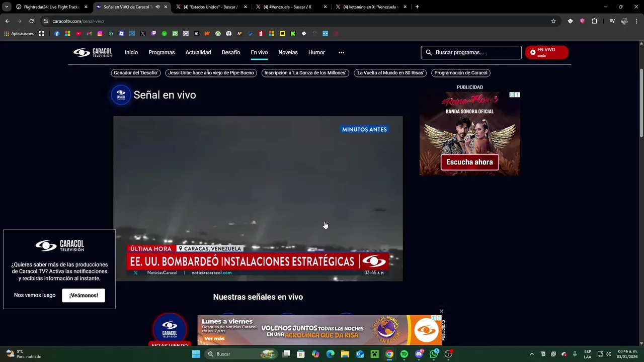Open the X bookmark in bookmarks bar
This screenshot has height=362, width=644.
pos(143,34)
